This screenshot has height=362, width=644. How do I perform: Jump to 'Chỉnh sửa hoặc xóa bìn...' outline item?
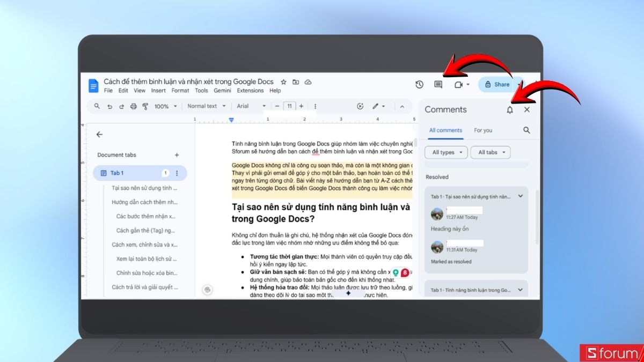(x=147, y=273)
